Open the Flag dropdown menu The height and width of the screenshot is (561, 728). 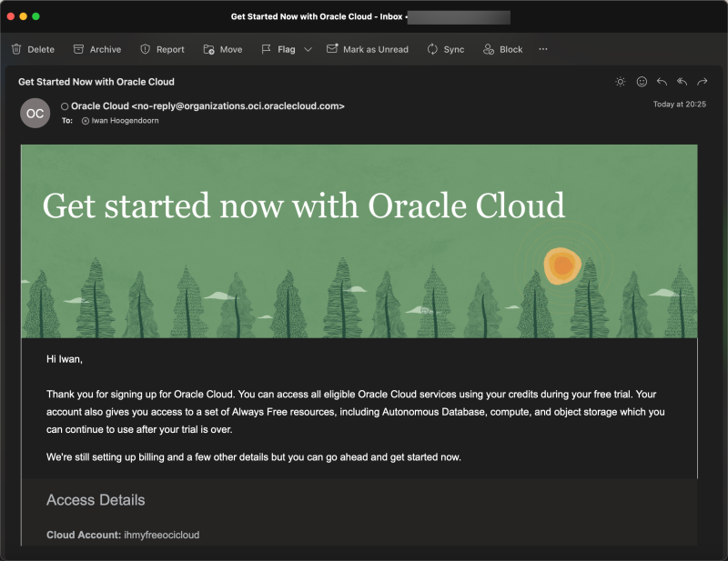click(x=308, y=49)
